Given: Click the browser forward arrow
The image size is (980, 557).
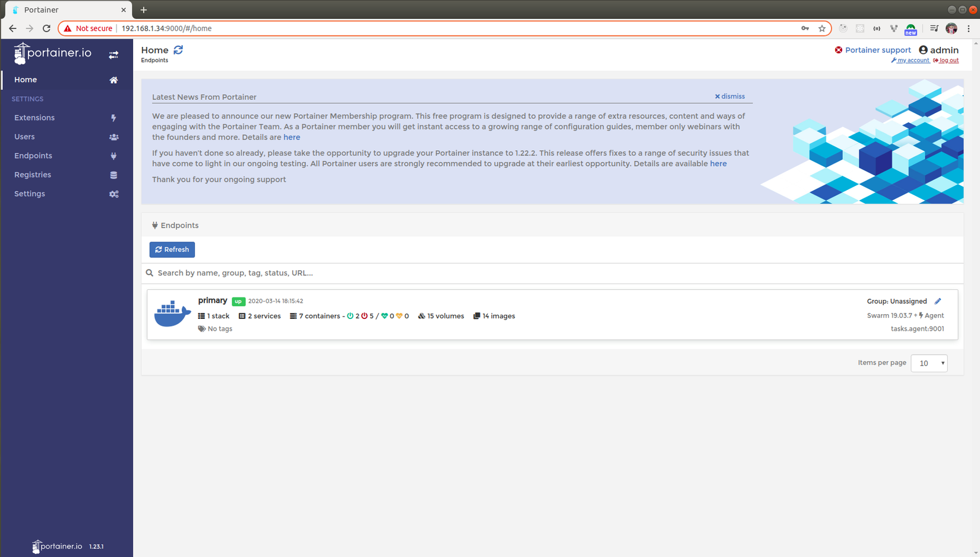Looking at the screenshot, I should [x=29, y=29].
